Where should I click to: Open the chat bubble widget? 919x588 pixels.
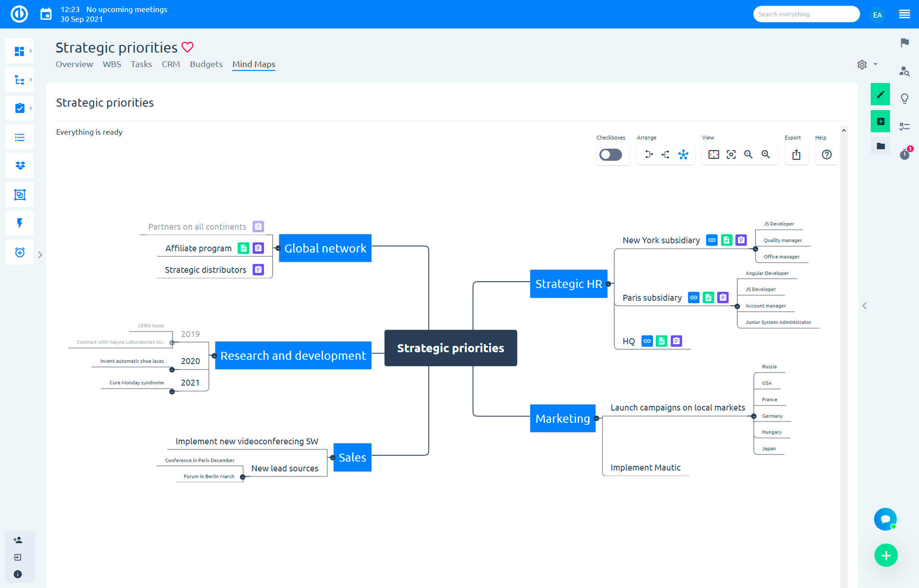885,519
